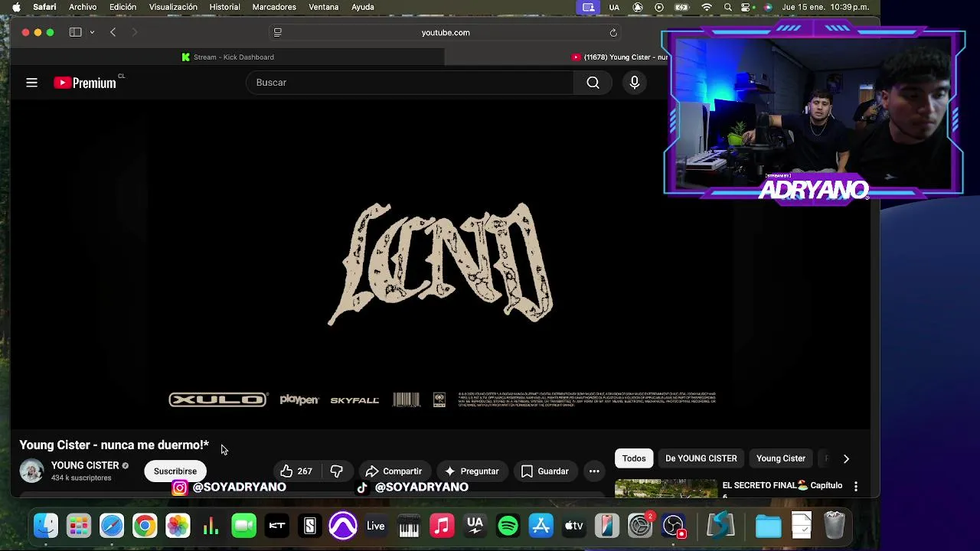Click Safari address bar youtube.com
Viewport: 980px width, 551px height.
click(446, 32)
